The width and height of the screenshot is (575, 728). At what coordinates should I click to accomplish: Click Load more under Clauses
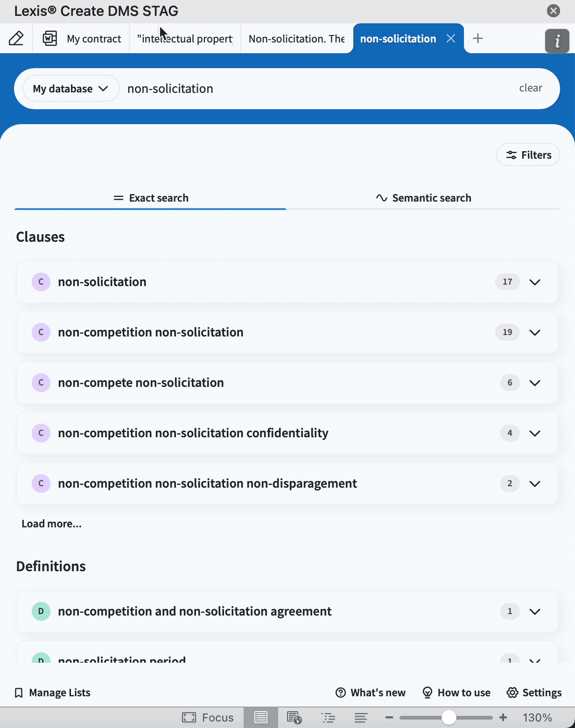pyautogui.click(x=51, y=524)
